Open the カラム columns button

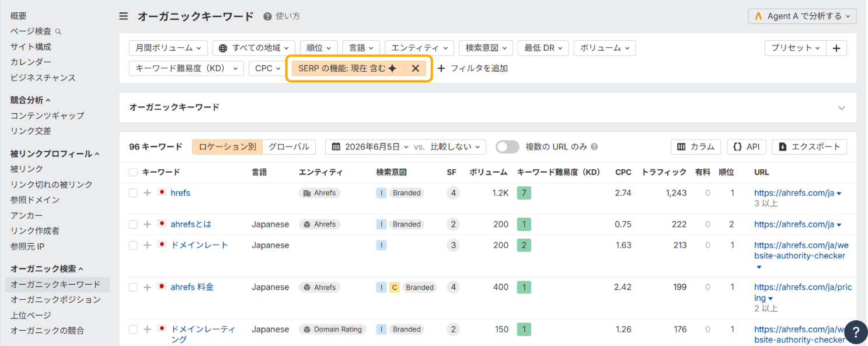696,146
